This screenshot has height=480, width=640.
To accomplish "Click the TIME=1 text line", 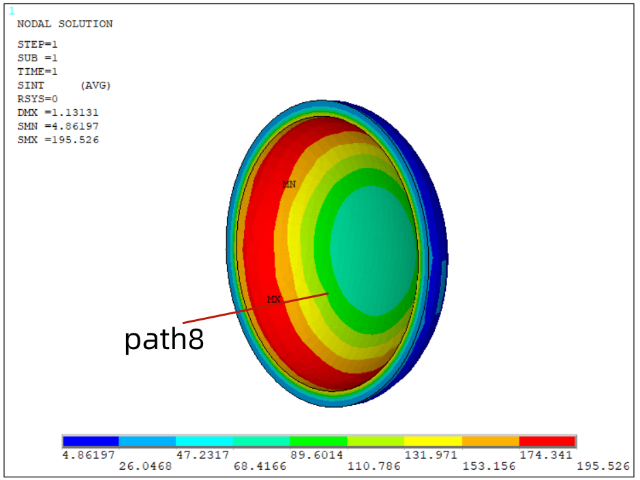I will [x=38, y=72].
